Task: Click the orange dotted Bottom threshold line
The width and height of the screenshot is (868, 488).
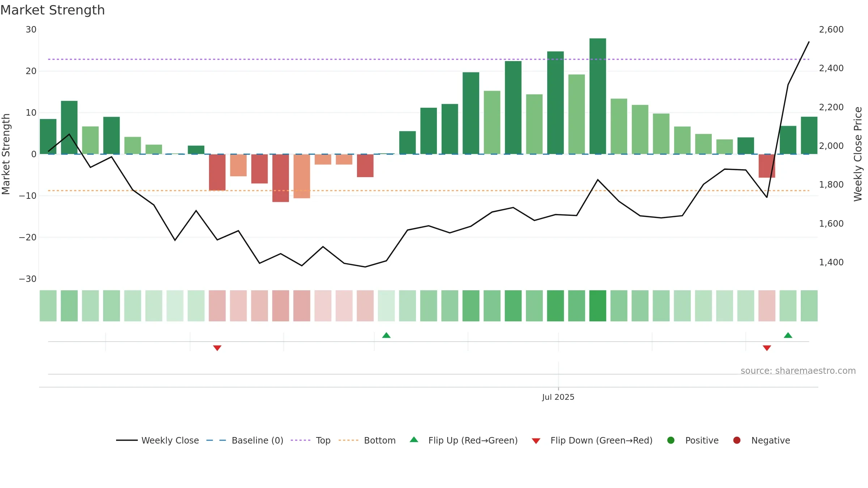Action: click(x=429, y=191)
